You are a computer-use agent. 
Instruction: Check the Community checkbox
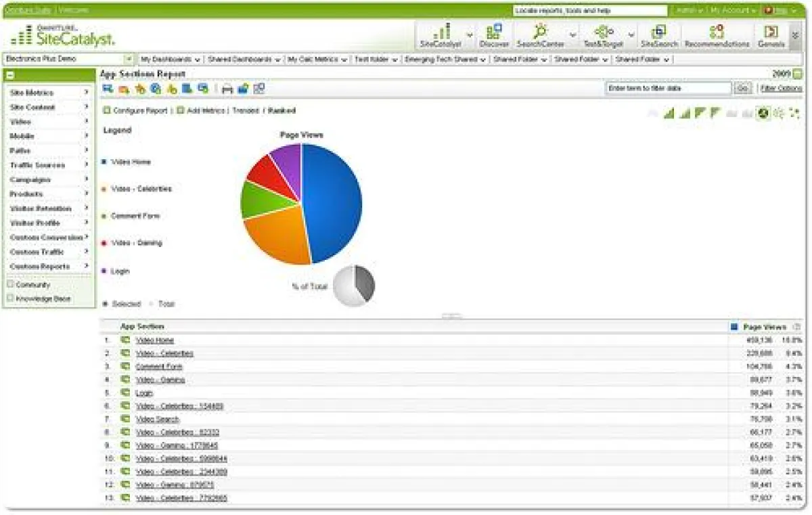(x=10, y=285)
